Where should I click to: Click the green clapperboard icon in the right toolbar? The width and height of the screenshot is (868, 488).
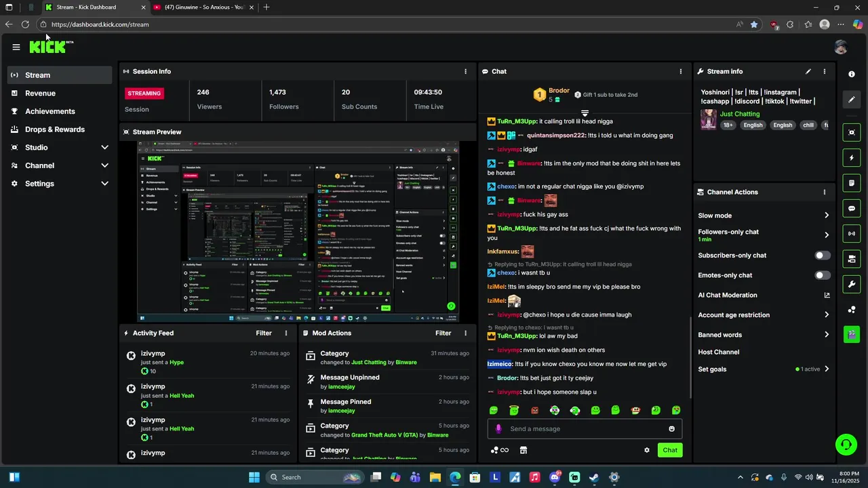(852, 334)
